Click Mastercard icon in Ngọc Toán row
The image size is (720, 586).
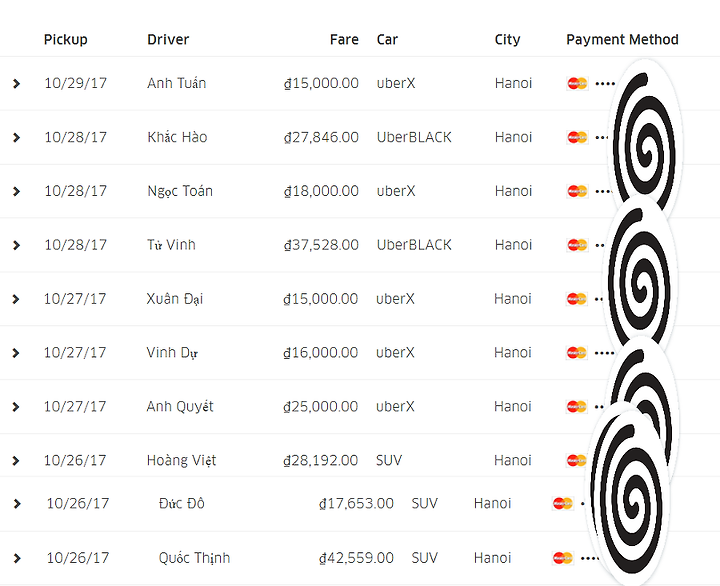pyautogui.click(x=577, y=191)
